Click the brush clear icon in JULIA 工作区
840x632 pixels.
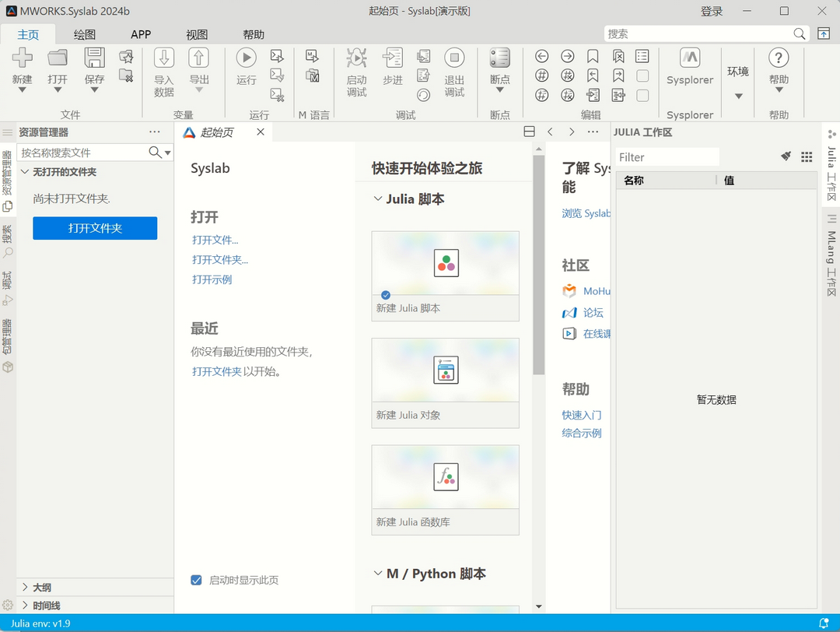pos(786,156)
